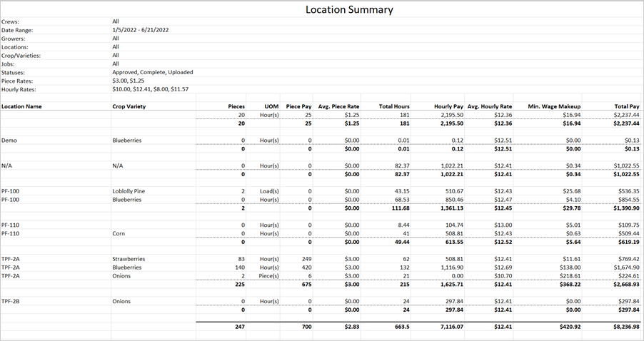Viewport: 644px width, 341px height.
Task: Select the Date Range value 1/5/2022 - 6/21/2022
Action: [141, 30]
